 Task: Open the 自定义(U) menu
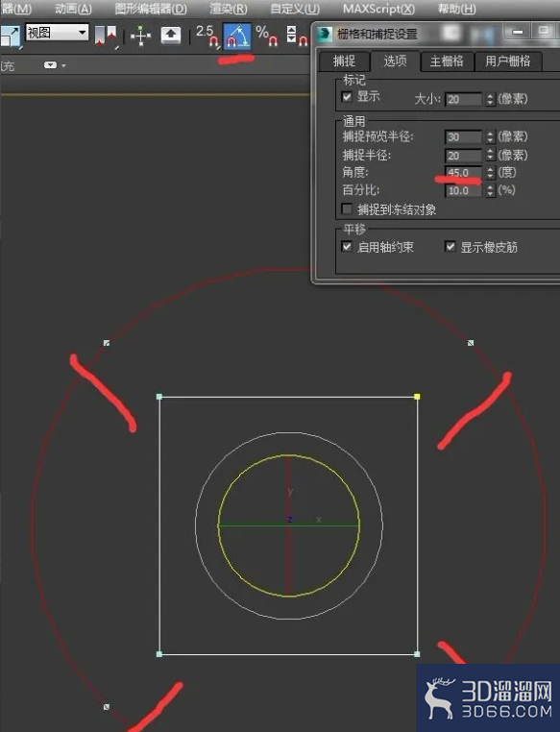point(295,9)
